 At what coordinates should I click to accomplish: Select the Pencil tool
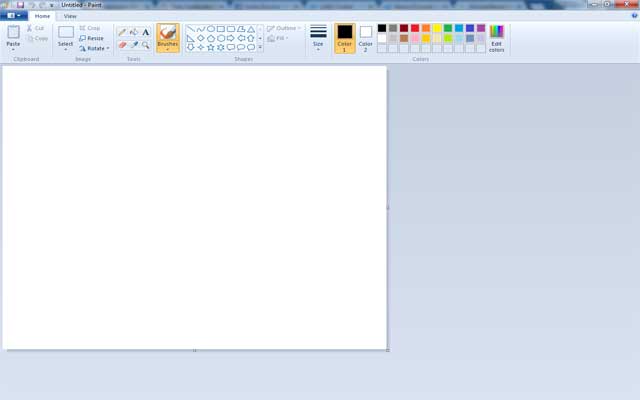(122, 32)
